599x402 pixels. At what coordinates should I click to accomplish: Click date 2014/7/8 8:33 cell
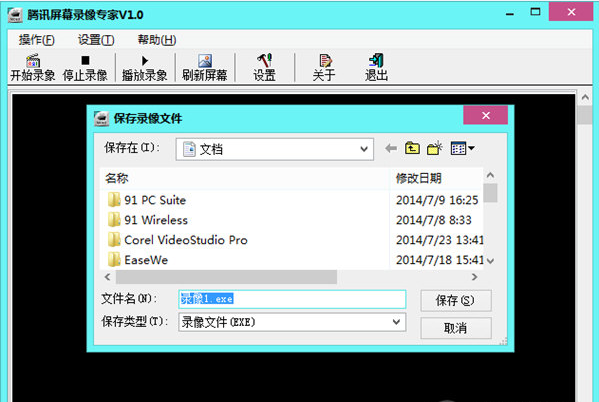pos(434,220)
